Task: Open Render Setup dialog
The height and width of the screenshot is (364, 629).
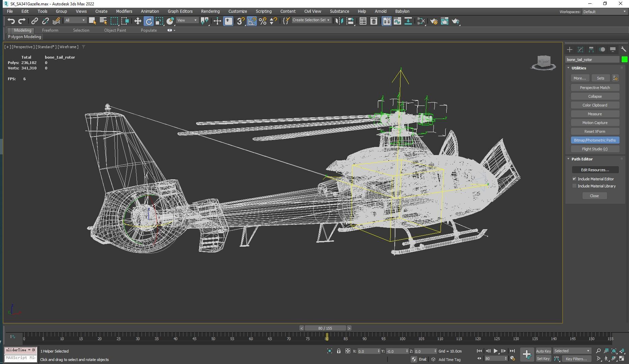Action: [433, 21]
